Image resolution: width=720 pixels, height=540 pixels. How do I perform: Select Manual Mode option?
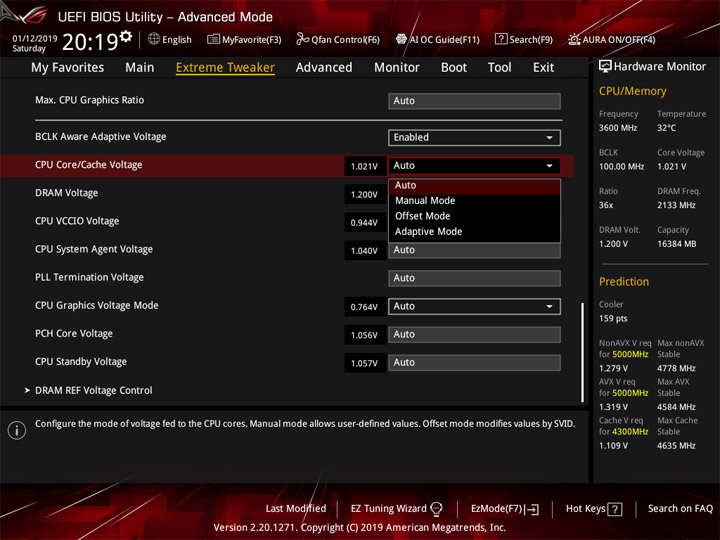(474, 201)
